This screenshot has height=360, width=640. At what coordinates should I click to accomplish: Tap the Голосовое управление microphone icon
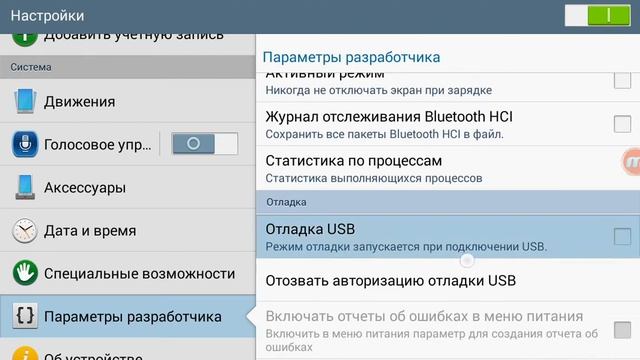click(x=25, y=144)
